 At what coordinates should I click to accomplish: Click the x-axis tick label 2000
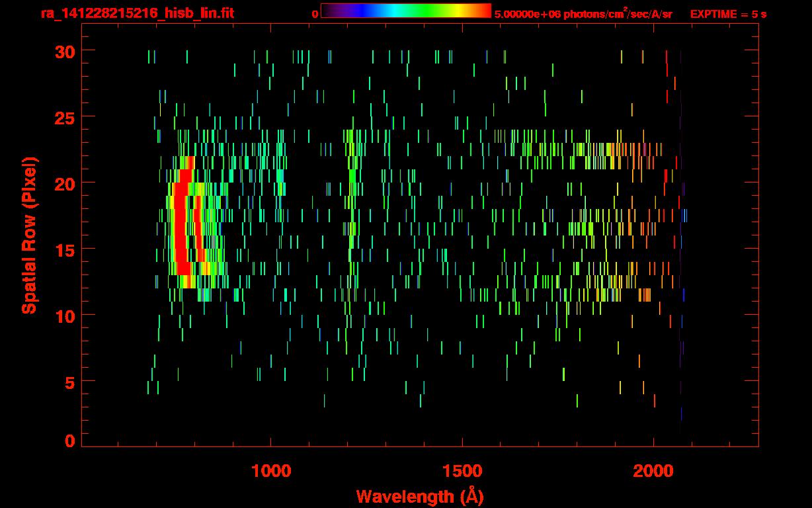(653, 471)
